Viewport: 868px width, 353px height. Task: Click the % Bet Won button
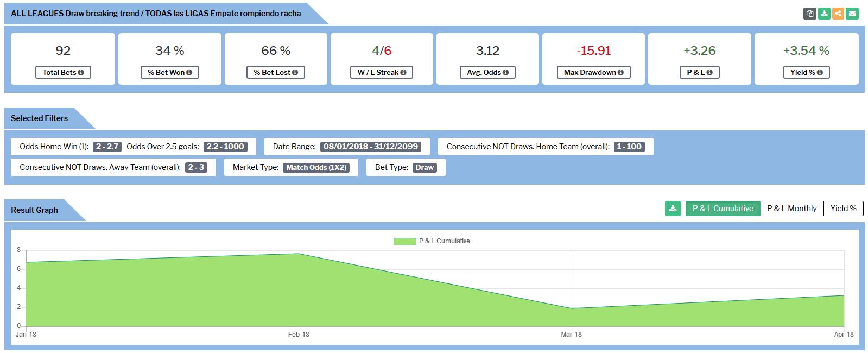click(169, 72)
